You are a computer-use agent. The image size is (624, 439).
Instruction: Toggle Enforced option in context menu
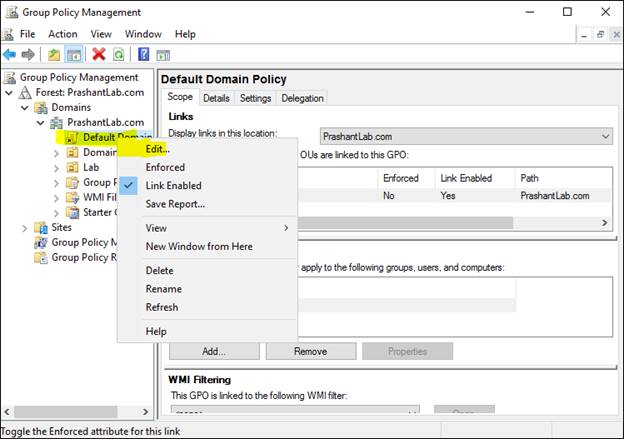pos(165,167)
